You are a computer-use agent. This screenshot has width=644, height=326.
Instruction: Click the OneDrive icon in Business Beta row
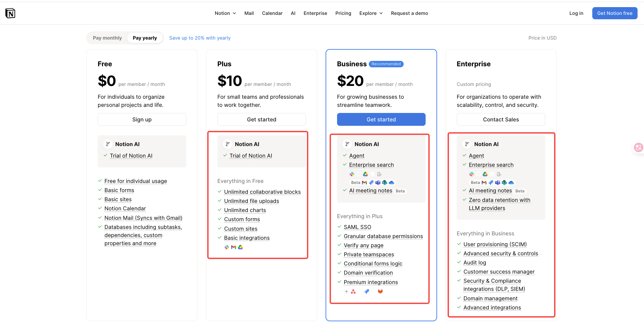coord(391,183)
